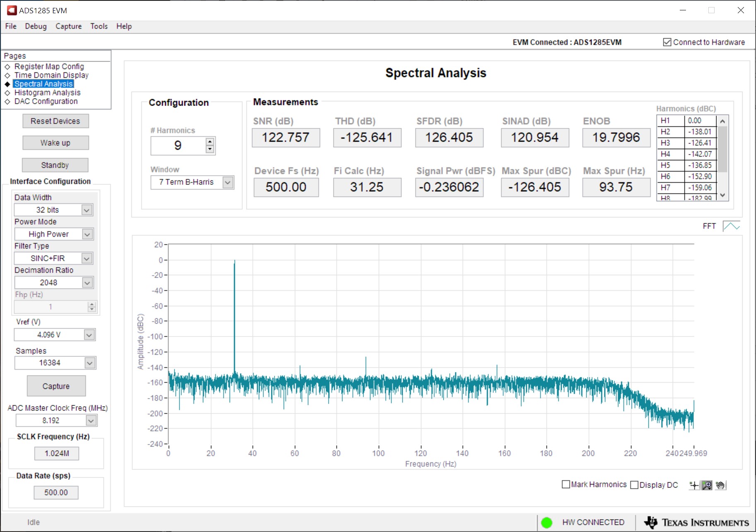Click the Signal Pwr (dBFS) field
The width and height of the screenshot is (756, 532).
(x=449, y=187)
